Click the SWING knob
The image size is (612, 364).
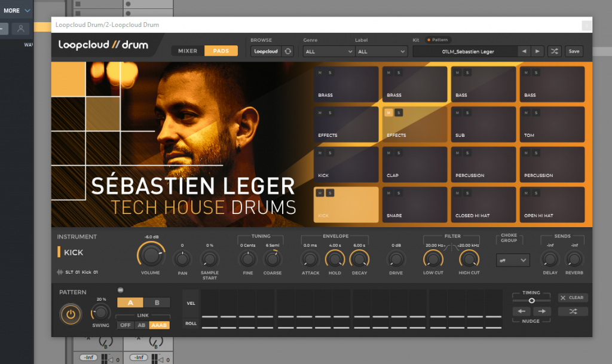pyautogui.click(x=100, y=312)
